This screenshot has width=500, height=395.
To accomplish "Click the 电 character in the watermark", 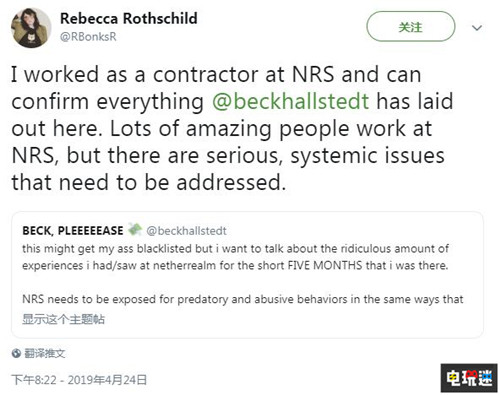I will (x=453, y=378).
